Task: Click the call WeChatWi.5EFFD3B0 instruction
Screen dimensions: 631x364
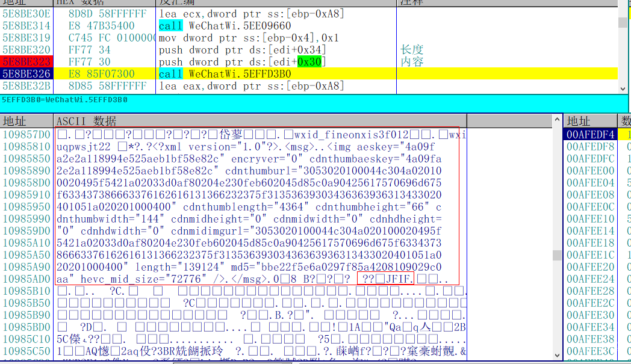Action: coord(225,74)
